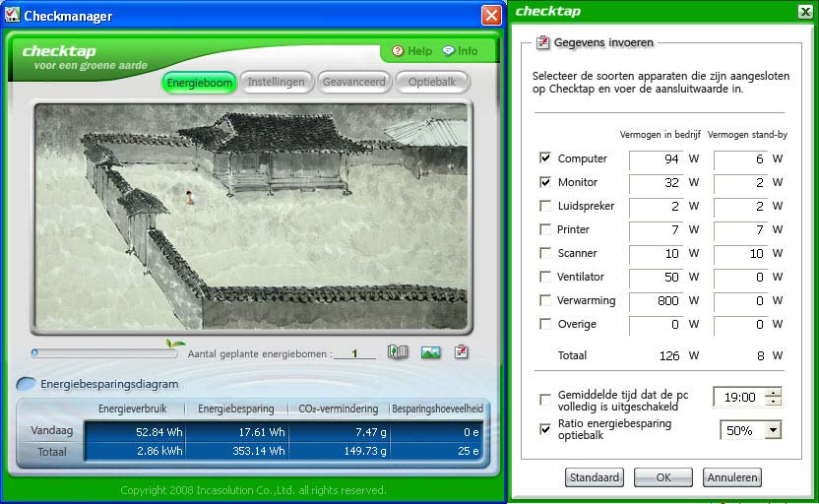Close the checktap dialog
This screenshot has height=504, width=819.
pos(805,12)
